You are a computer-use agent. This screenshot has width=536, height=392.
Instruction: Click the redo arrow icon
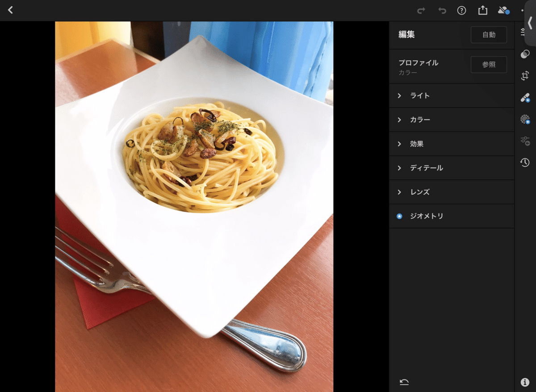tap(421, 10)
